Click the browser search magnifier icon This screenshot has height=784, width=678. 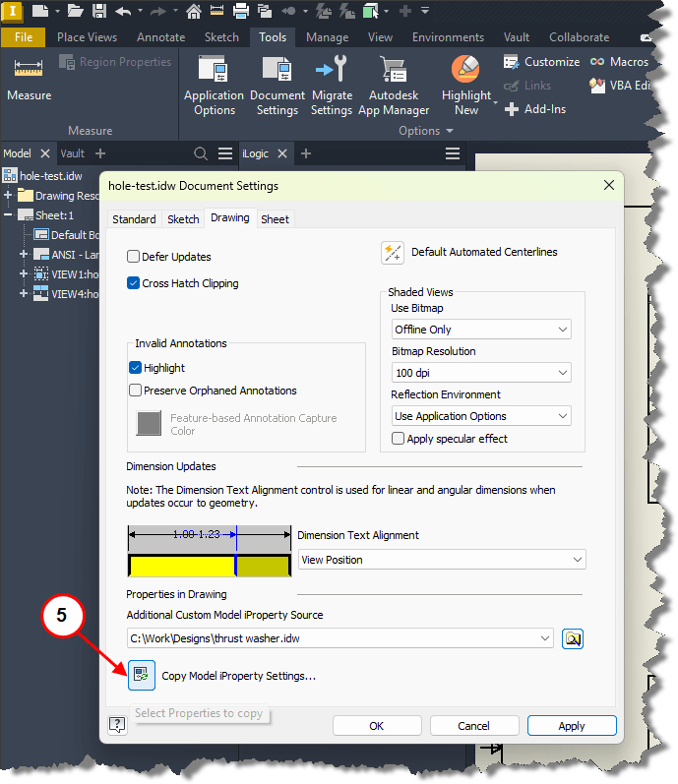[201, 153]
